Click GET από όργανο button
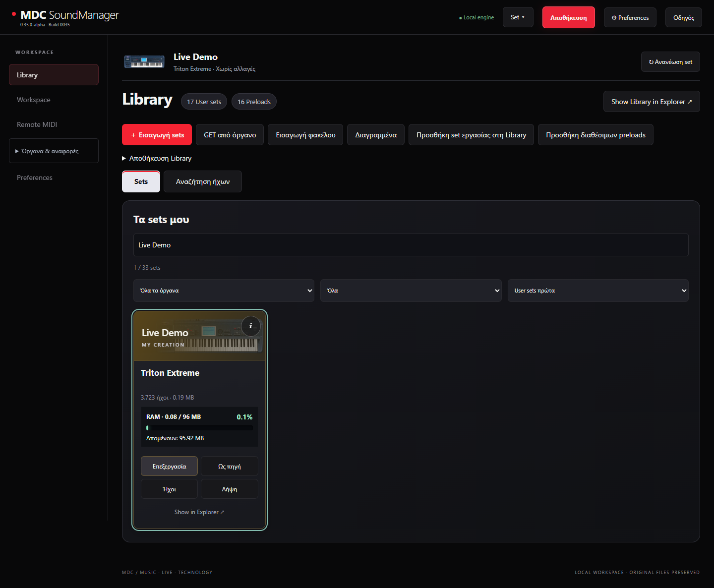 pyautogui.click(x=230, y=135)
